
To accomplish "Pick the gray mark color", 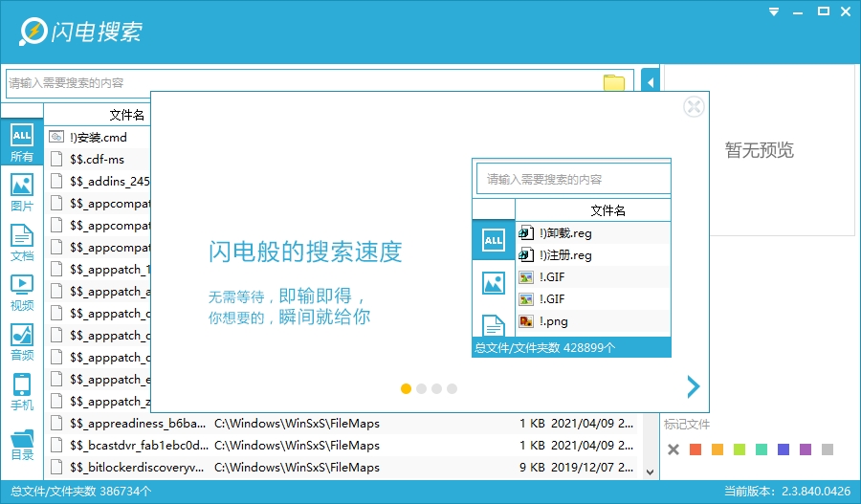I will pos(828,449).
